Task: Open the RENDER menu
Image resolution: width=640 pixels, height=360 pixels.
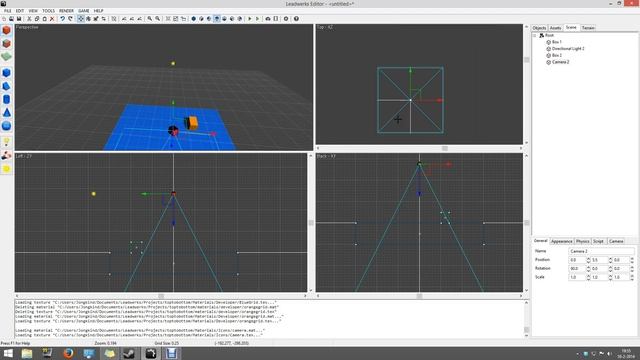Action: coord(66,11)
